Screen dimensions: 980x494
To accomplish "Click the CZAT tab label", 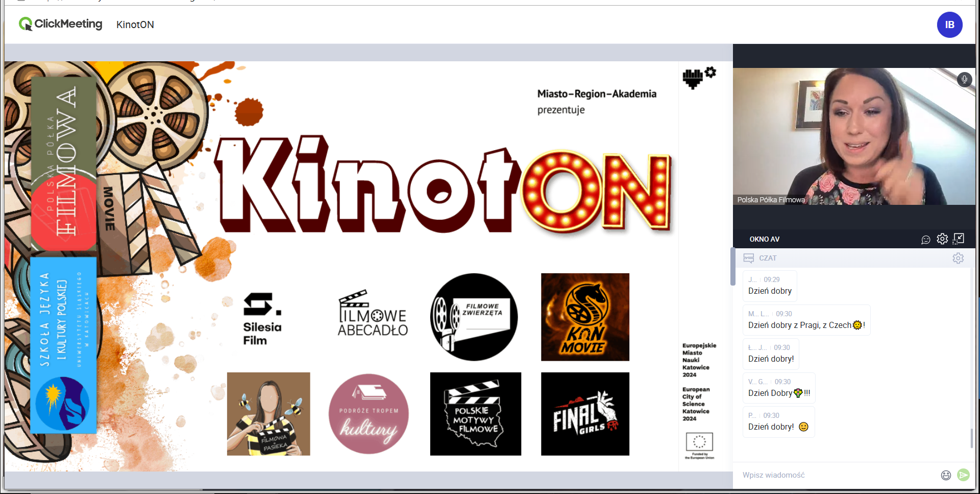I will pyautogui.click(x=768, y=258).
